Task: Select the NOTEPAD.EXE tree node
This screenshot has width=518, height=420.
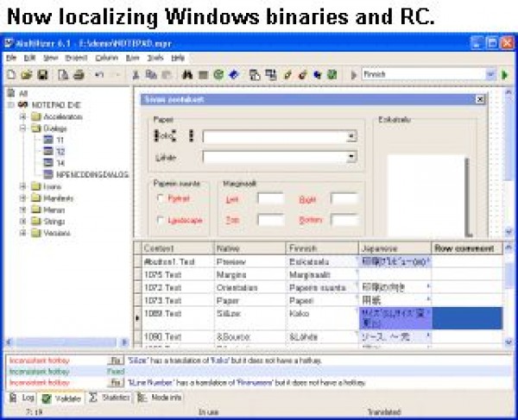Action: click(x=56, y=105)
